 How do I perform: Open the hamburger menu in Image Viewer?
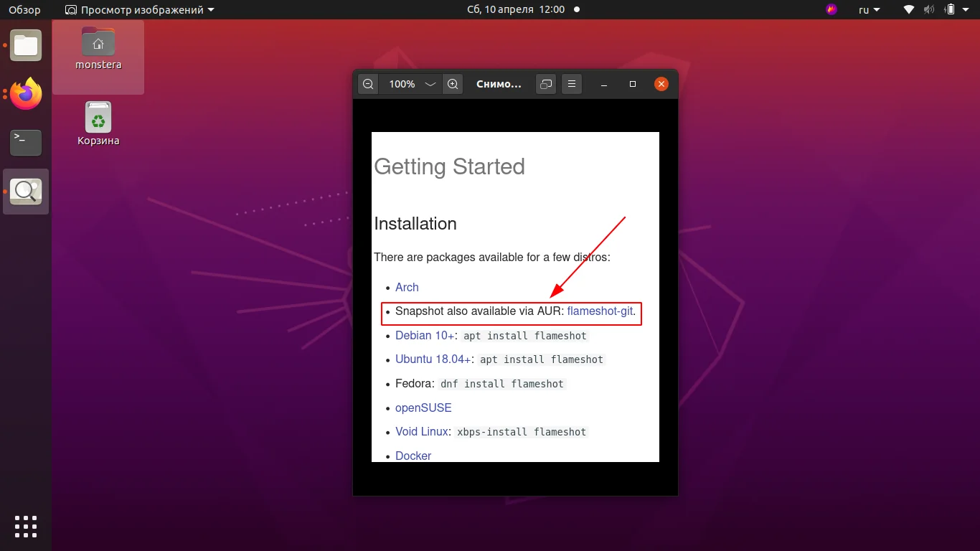pyautogui.click(x=572, y=84)
